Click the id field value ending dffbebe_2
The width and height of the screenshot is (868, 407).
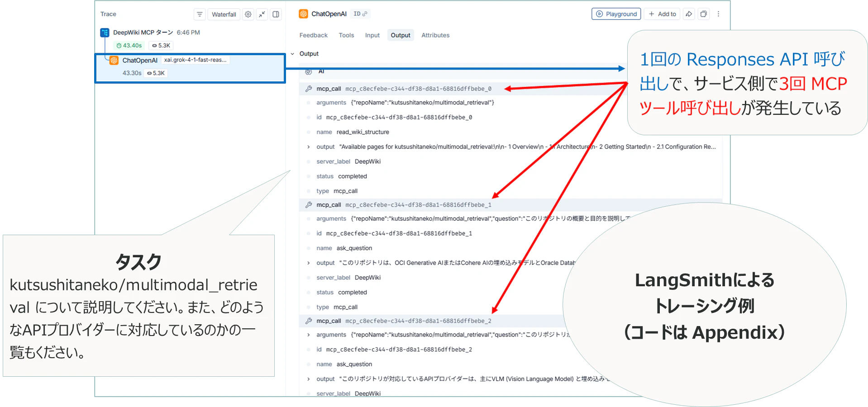(399, 350)
